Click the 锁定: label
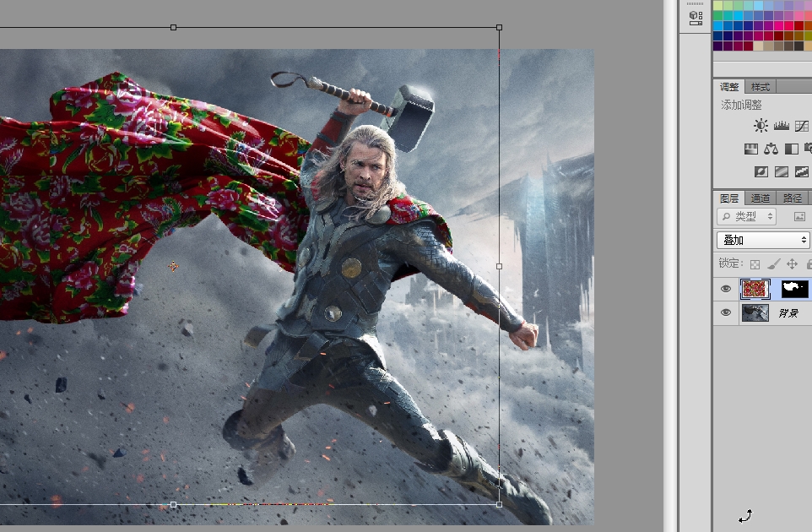812x532 pixels. coord(731,263)
